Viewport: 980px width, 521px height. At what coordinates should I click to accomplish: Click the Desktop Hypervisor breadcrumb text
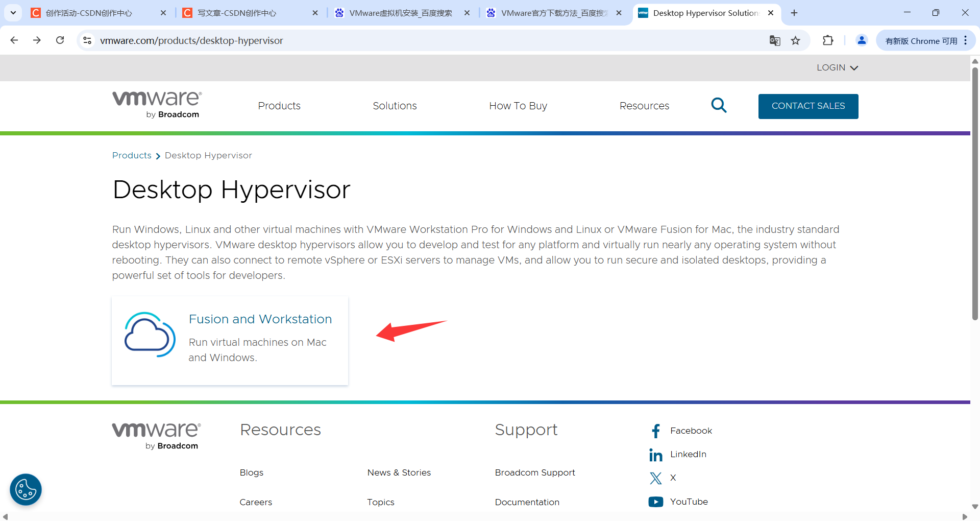point(208,155)
